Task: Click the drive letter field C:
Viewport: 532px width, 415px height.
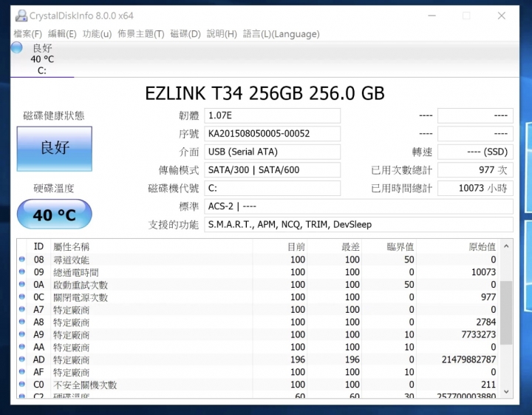Action: pos(272,188)
